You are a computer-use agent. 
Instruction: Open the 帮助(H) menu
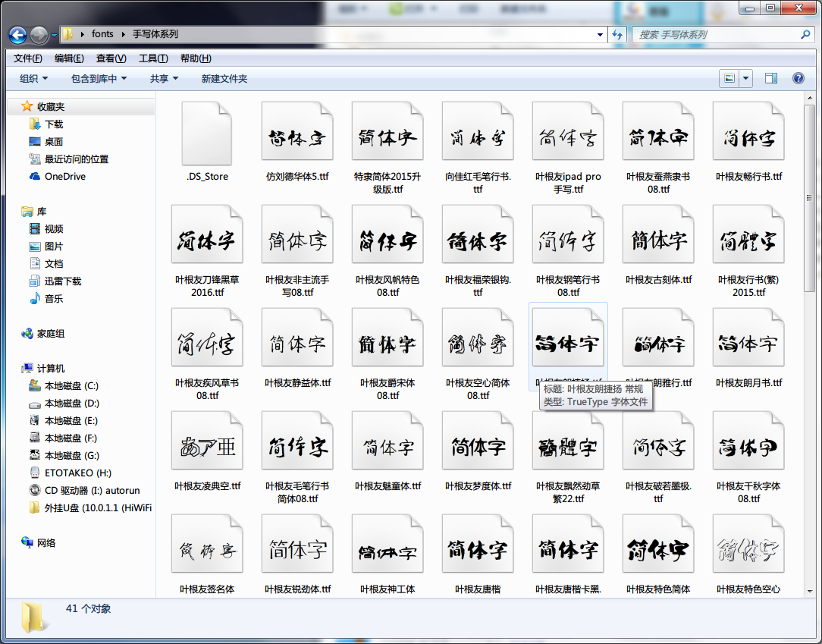(196, 58)
